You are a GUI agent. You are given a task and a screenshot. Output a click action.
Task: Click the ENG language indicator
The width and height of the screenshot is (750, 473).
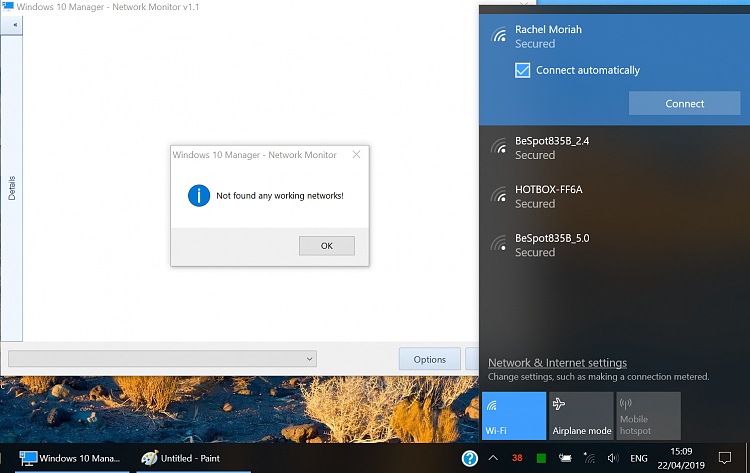tap(639, 458)
